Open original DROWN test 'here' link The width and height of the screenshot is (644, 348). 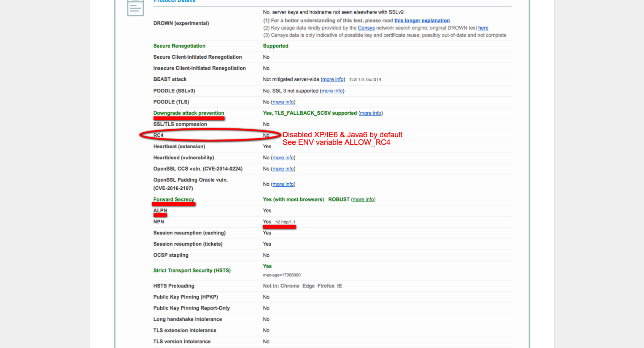click(x=483, y=28)
